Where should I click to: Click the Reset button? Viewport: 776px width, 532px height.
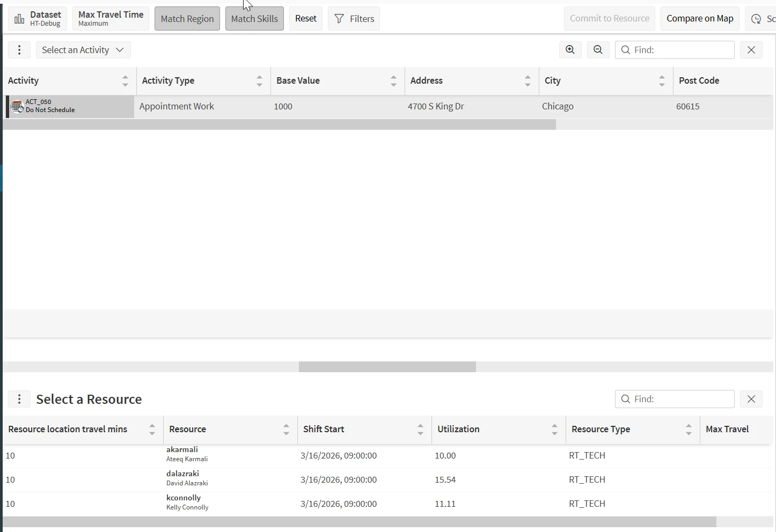[x=306, y=19]
